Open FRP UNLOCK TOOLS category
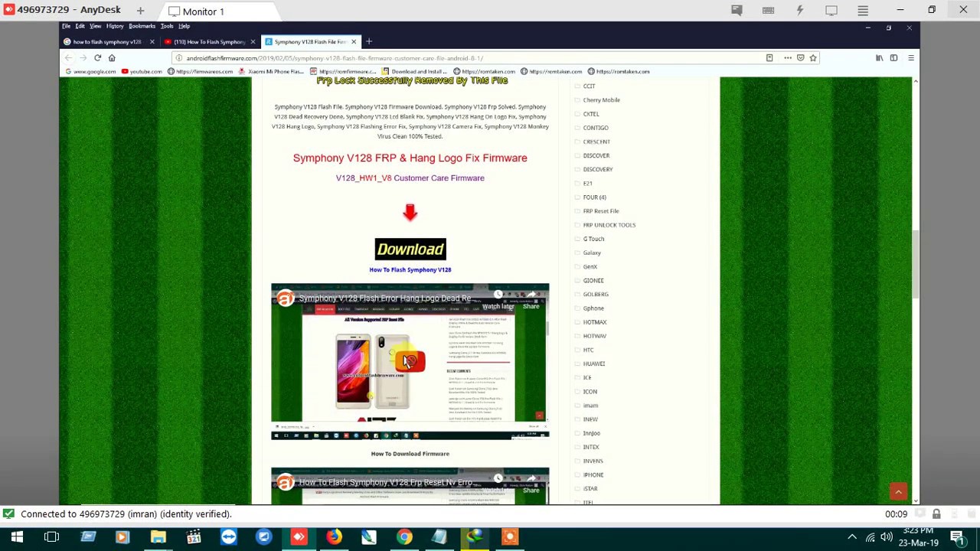 coord(609,225)
